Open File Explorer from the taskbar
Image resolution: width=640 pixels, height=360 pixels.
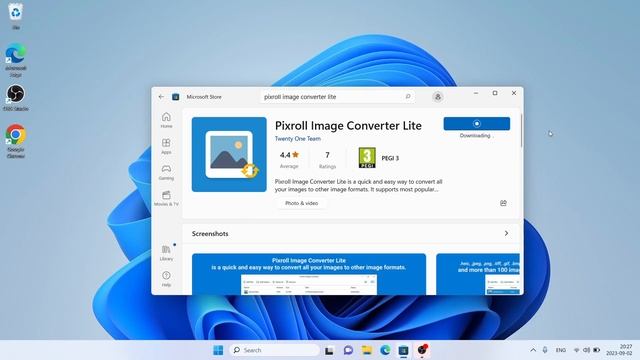click(367, 350)
